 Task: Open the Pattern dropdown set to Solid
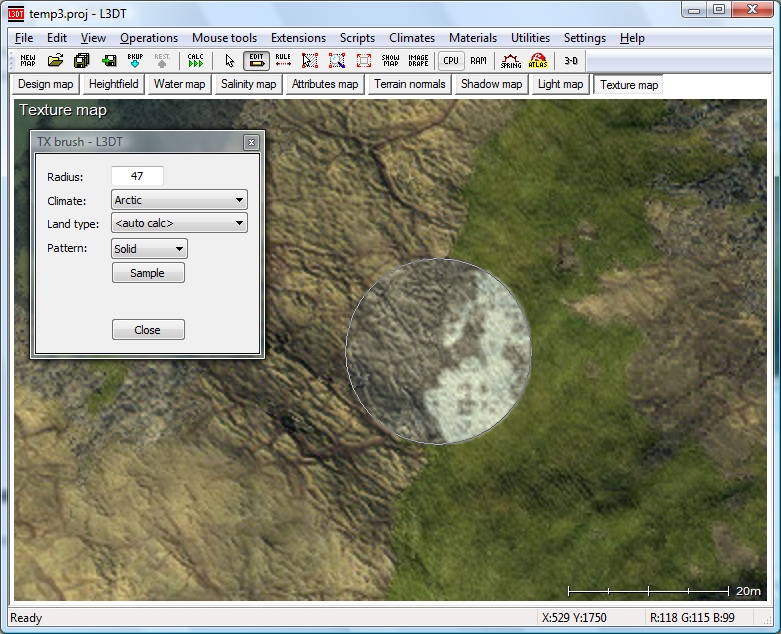149,249
